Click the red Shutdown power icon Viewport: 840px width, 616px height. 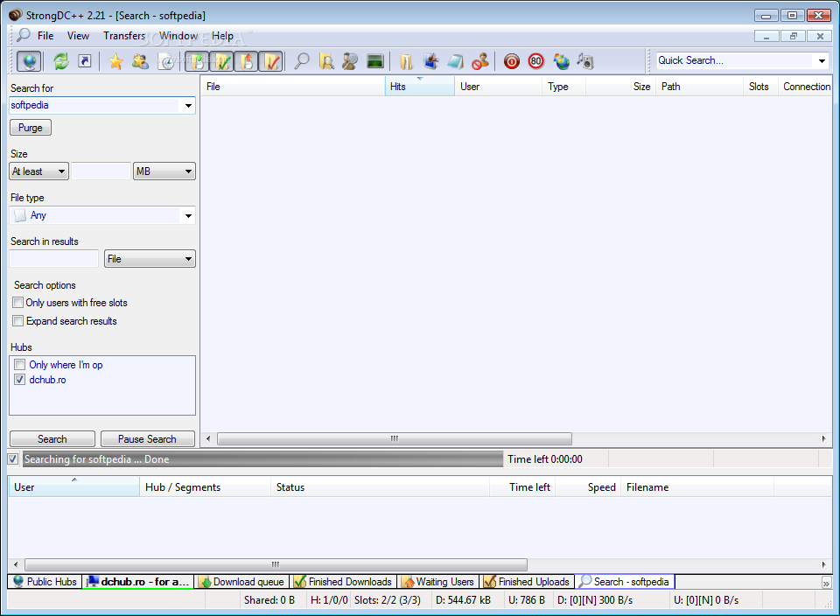(512, 61)
